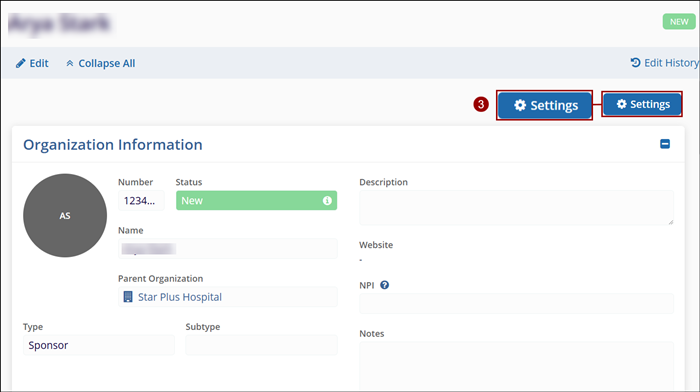
Task: Click Collapse All text in toolbar
Action: pyautogui.click(x=107, y=63)
